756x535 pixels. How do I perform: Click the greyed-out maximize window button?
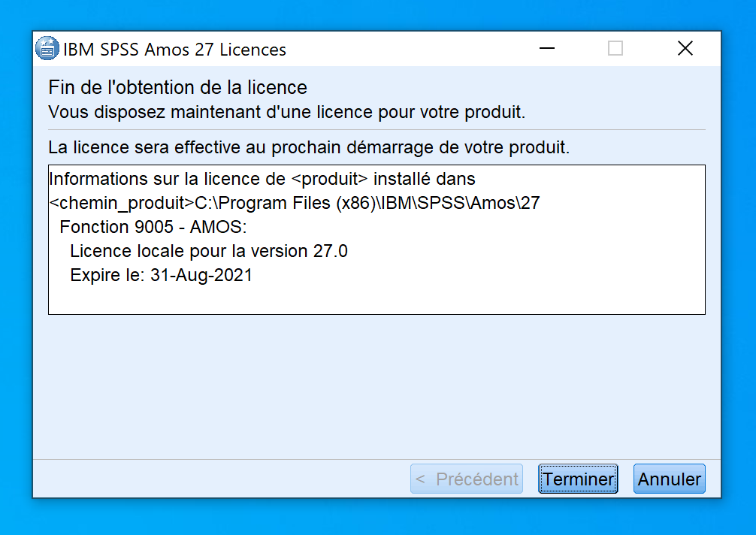615,49
